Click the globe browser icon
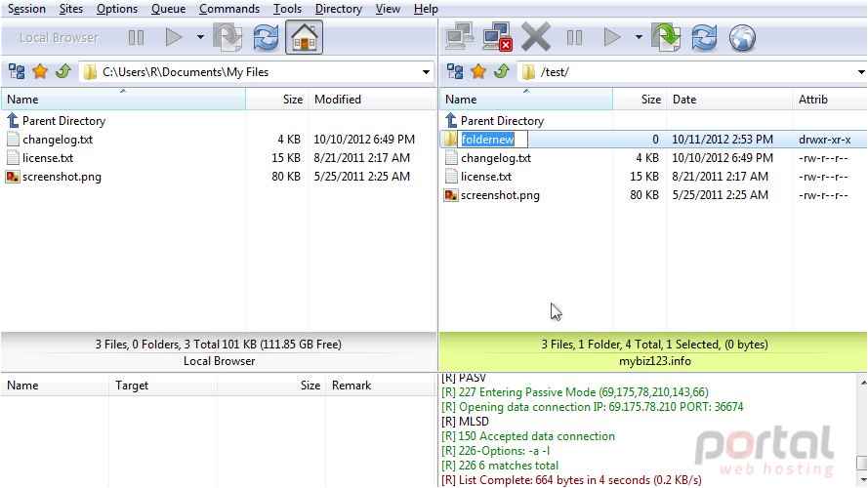 point(742,38)
